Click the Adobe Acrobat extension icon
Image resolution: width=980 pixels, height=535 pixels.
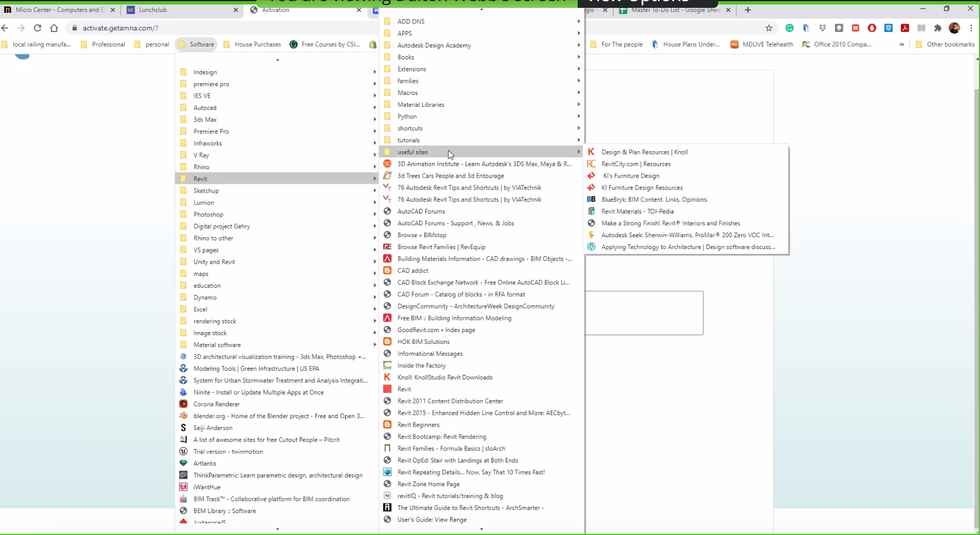click(905, 28)
